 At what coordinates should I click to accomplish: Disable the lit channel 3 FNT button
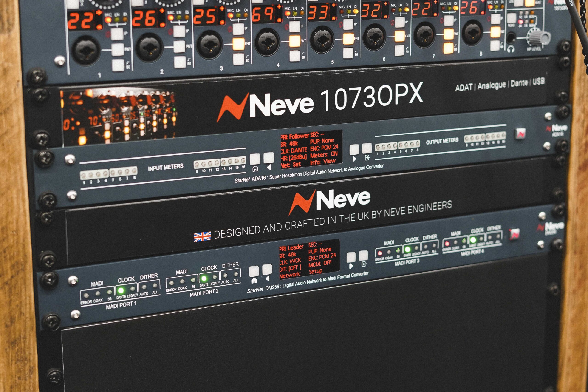click(239, 44)
